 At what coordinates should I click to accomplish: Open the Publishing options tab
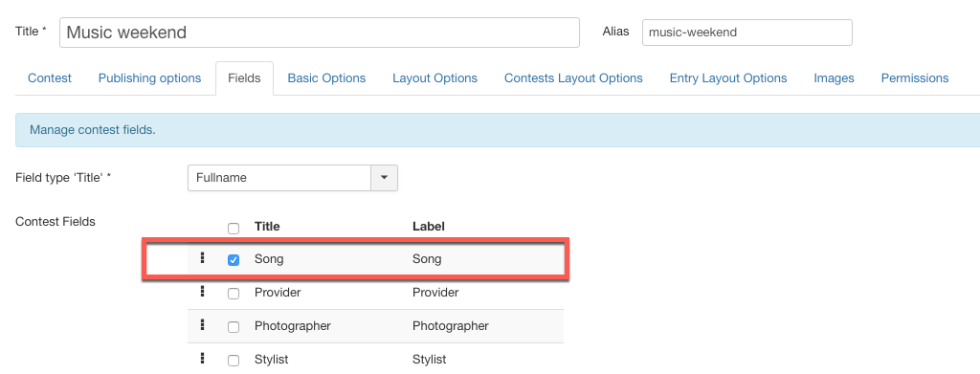[x=149, y=78]
